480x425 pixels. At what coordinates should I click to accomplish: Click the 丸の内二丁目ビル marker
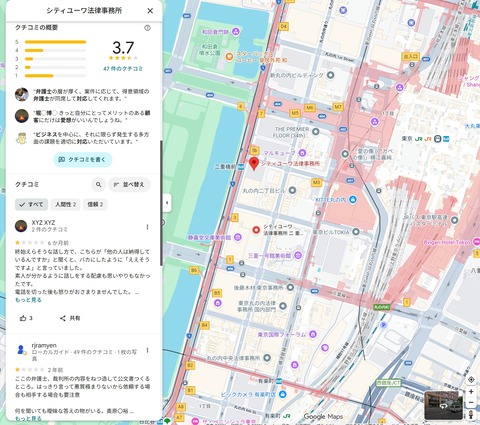click(x=292, y=190)
